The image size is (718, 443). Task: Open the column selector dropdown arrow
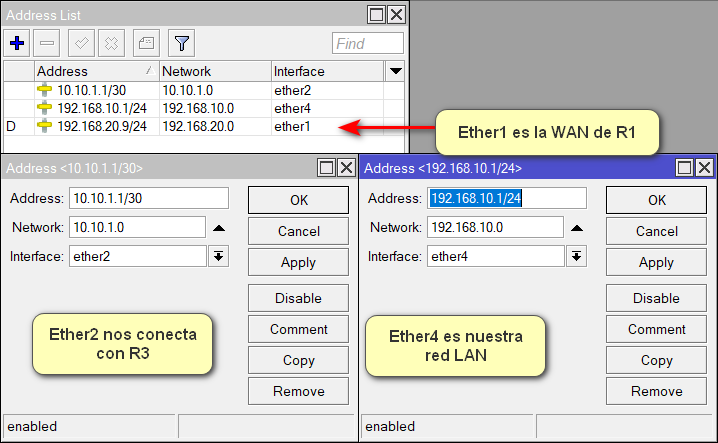pos(395,71)
